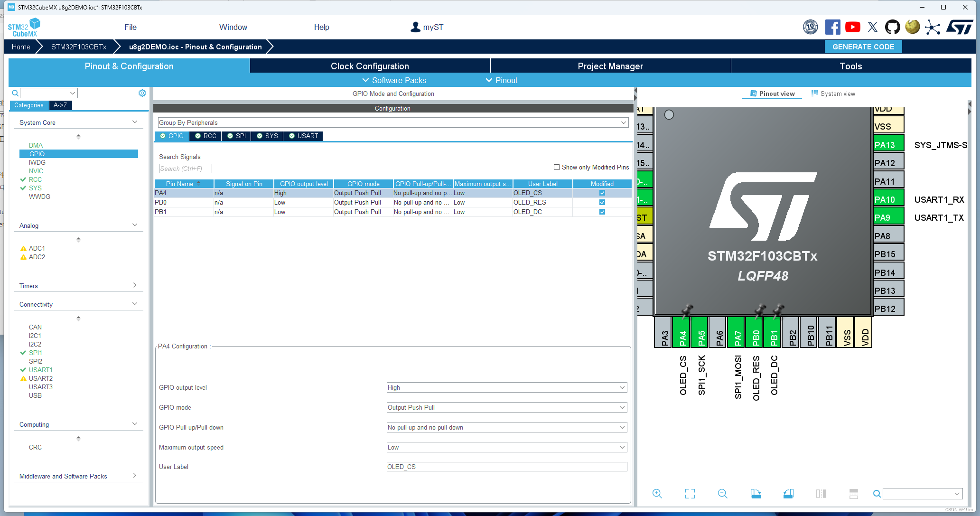Click the pin search magnifier icon
This screenshot has height=516, width=980.
[x=877, y=494]
